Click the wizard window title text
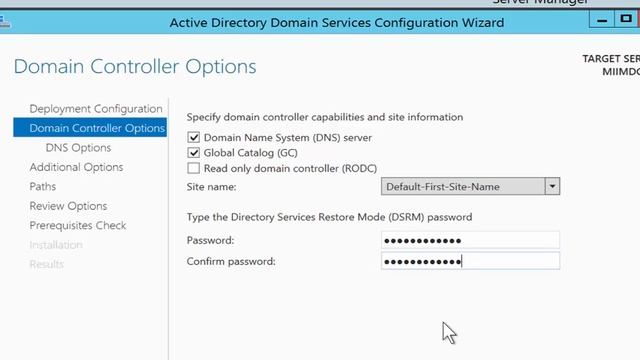640x360 pixels. click(337, 23)
